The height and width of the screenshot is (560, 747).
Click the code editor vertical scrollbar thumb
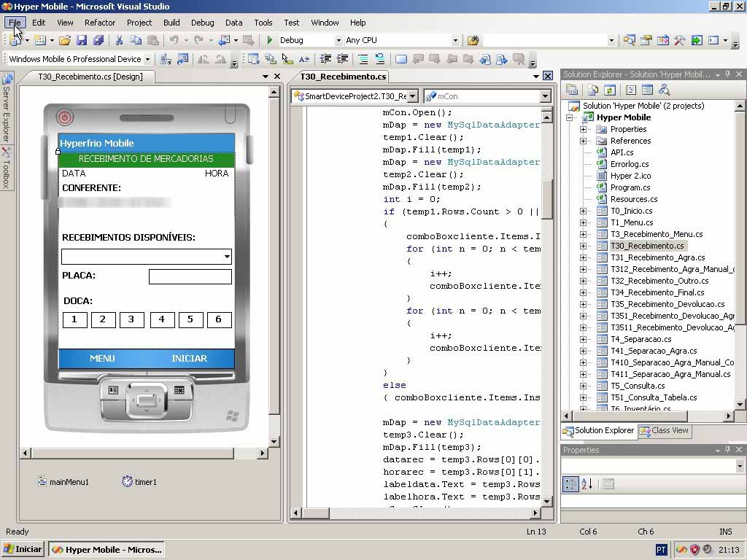[547, 199]
